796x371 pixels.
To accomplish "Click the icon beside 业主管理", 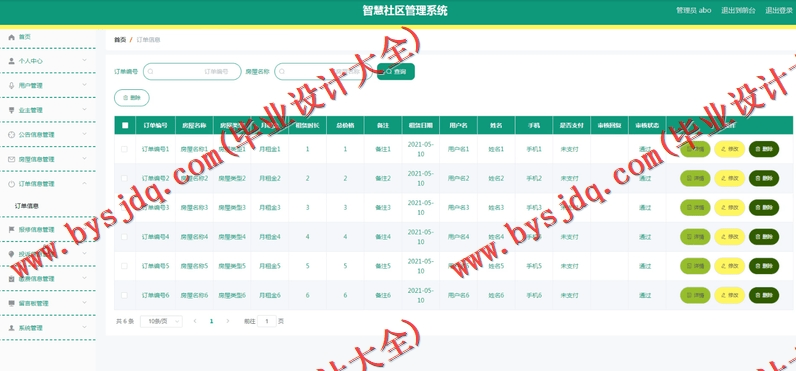I will pyautogui.click(x=12, y=110).
